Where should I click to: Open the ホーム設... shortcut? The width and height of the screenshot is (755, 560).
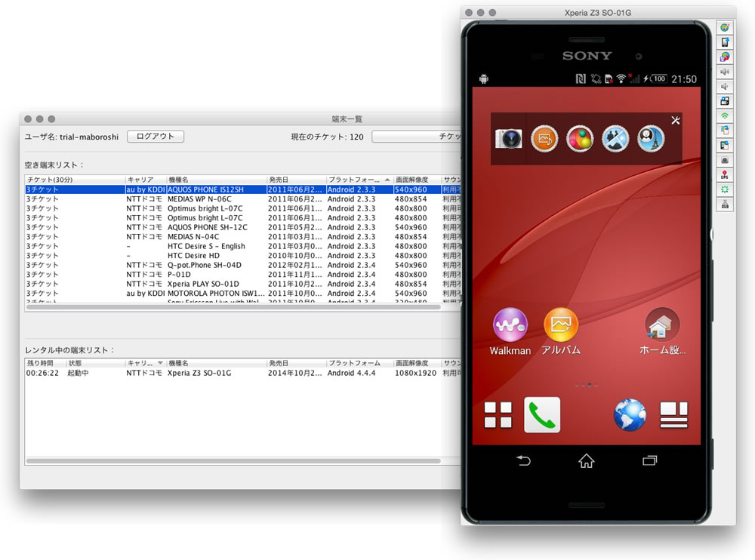pos(663,332)
